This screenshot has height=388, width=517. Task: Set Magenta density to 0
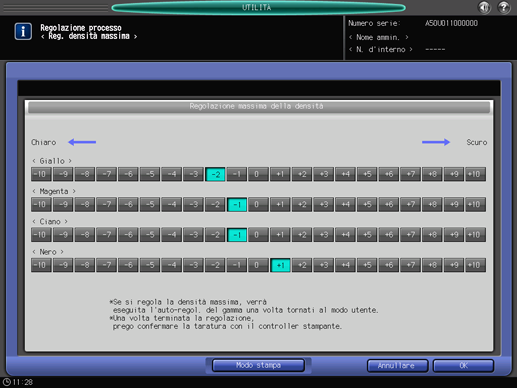coord(259,204)
